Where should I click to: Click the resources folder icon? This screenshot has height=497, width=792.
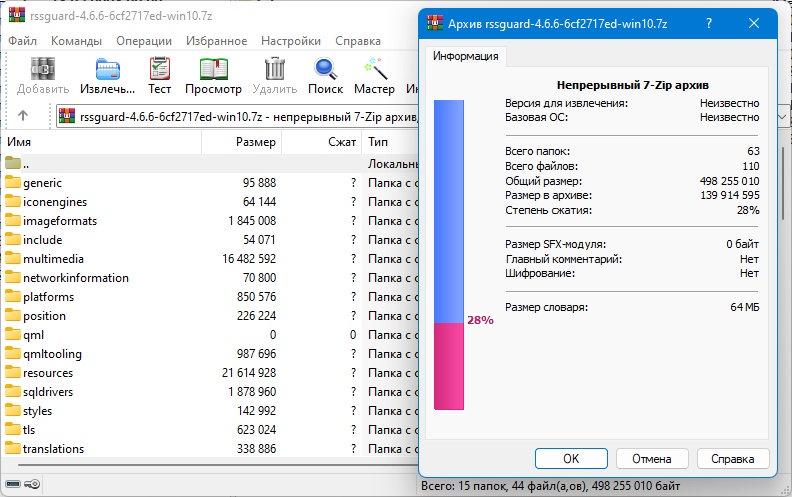(13, 372)
